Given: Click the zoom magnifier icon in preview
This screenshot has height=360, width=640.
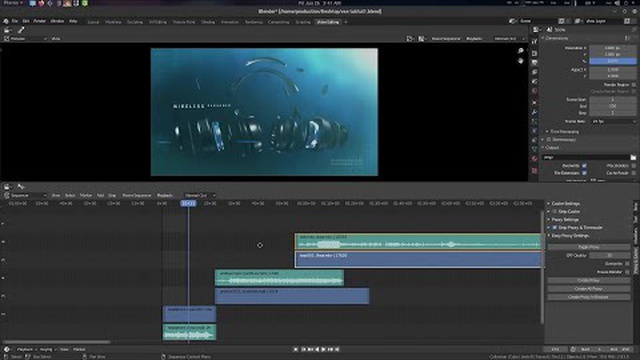Looking at the screenshot, I should (520, 51).
